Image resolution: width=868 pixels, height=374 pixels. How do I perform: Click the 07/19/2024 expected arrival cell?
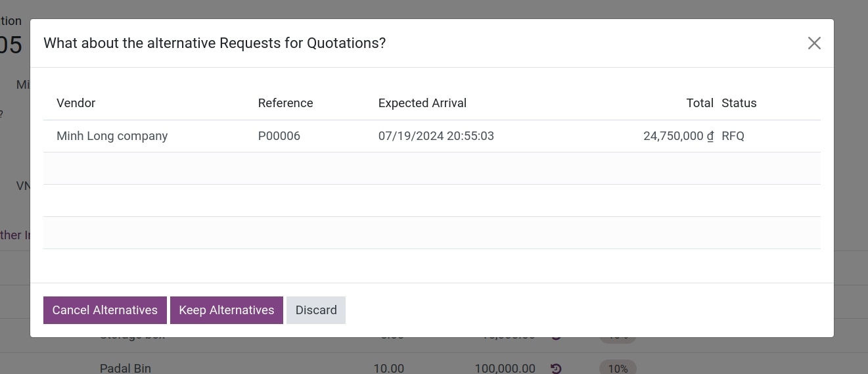coord(436,136)
